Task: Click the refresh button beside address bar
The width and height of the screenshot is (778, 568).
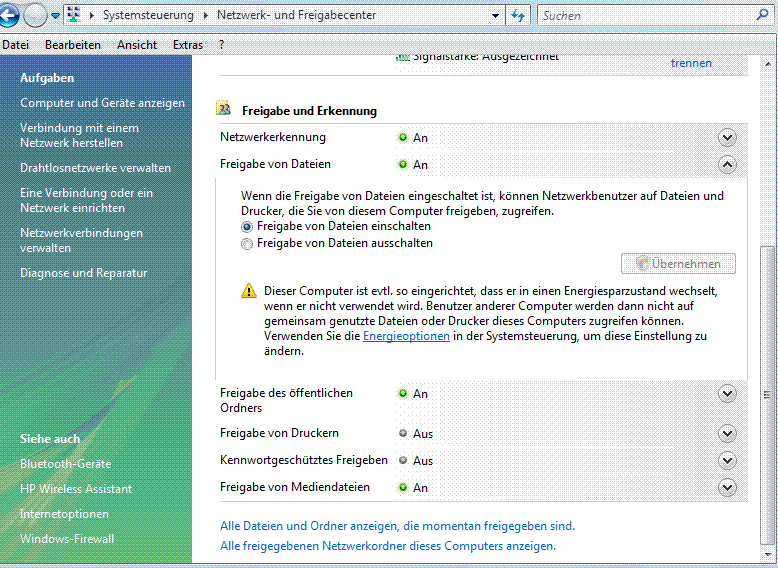Action: pos(517,16)
